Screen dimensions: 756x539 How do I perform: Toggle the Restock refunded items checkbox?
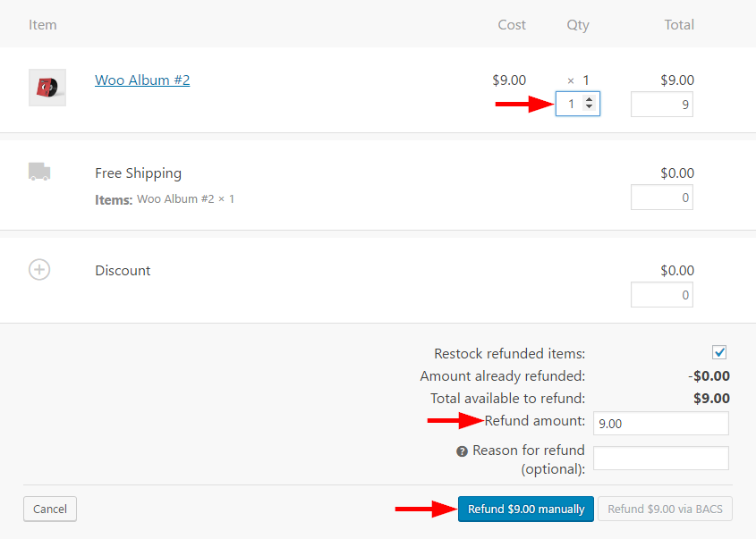click(719, 352)
